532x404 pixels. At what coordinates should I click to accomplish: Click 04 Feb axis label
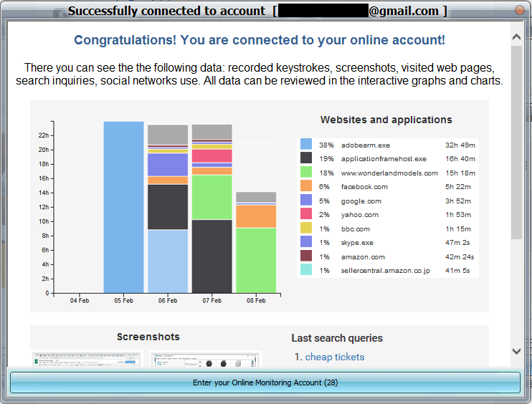click(x=80, y=301)
